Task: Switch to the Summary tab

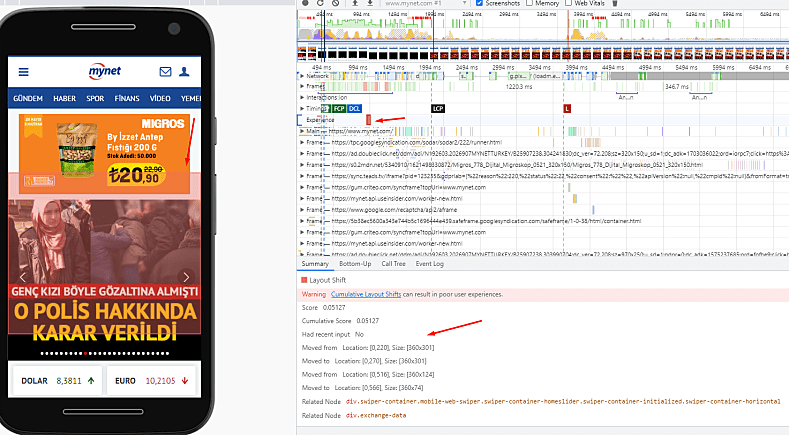Action: [x=315, y=264]
